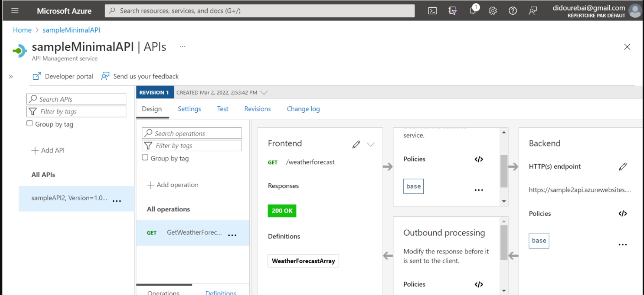This screenshot has height=295, width=644.
Task: Open Backend policies code editor icon
Action: [x=623, y=214]
